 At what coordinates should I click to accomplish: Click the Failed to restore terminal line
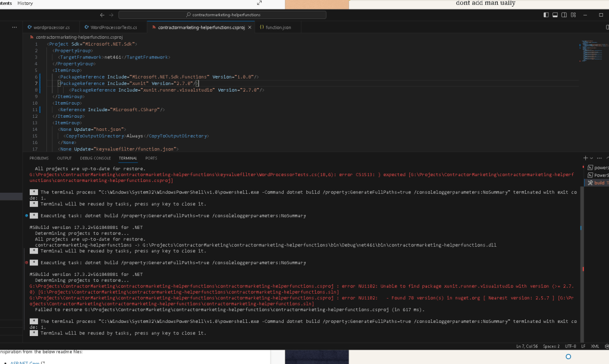230,310
